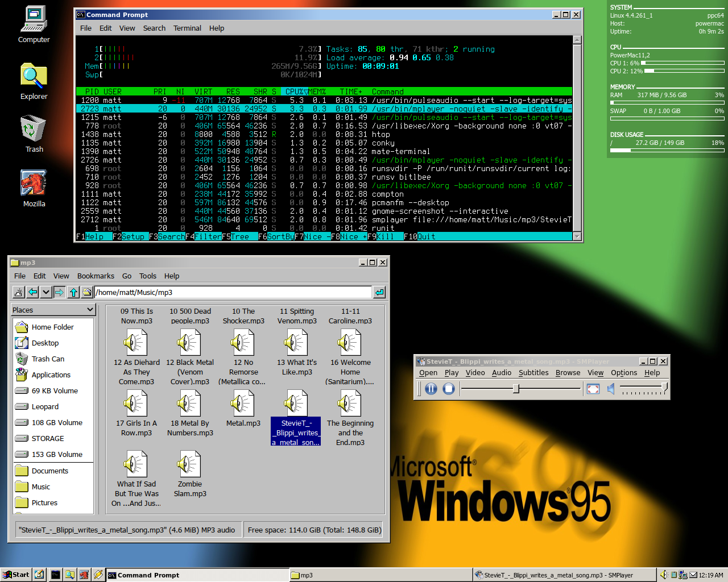The width and height of the screenshot is (728, 582).
Task: Open the Zombie Slam.mp3 file
Action: point(189,463)
